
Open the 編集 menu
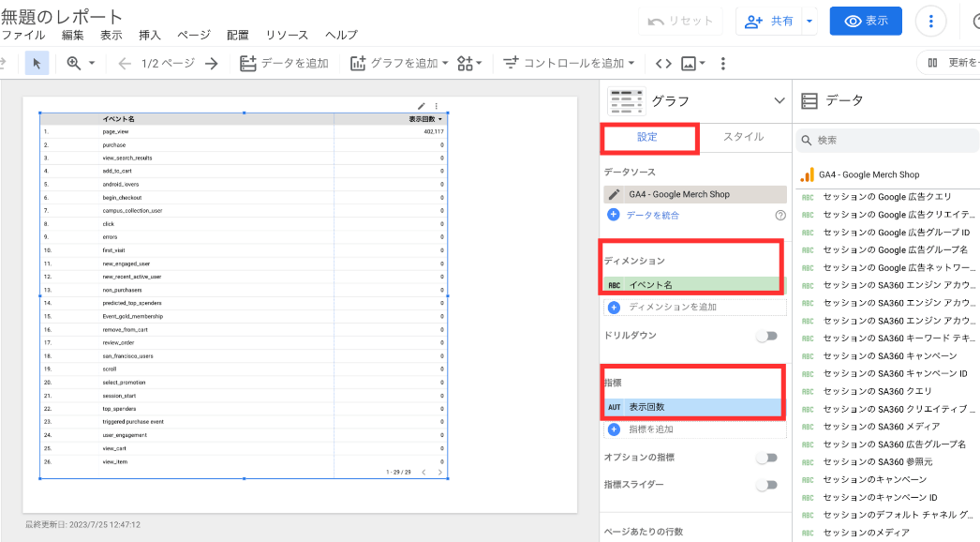coord(72,35)
